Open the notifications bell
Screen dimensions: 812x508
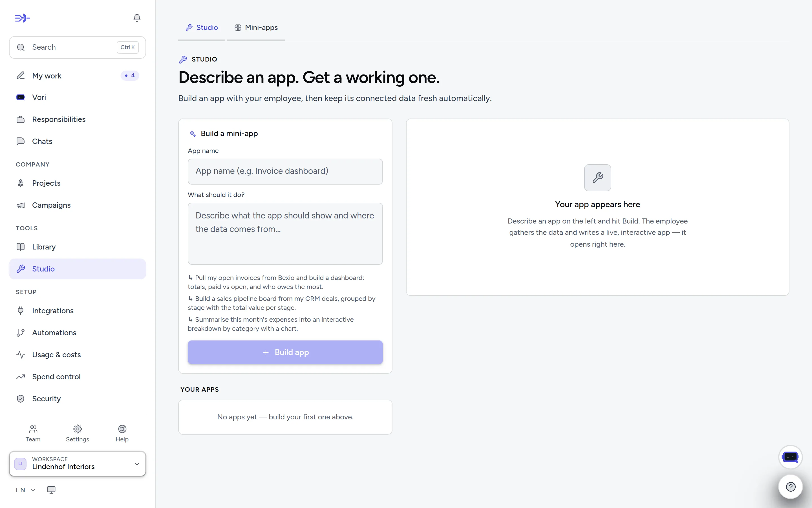pos(137,18)
